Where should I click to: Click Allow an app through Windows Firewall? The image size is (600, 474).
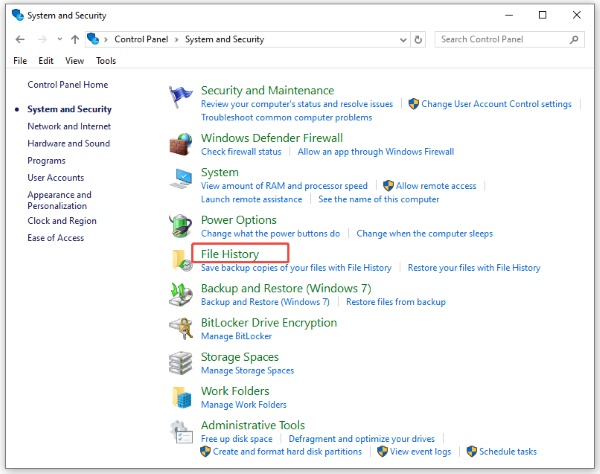pos(376,152)
